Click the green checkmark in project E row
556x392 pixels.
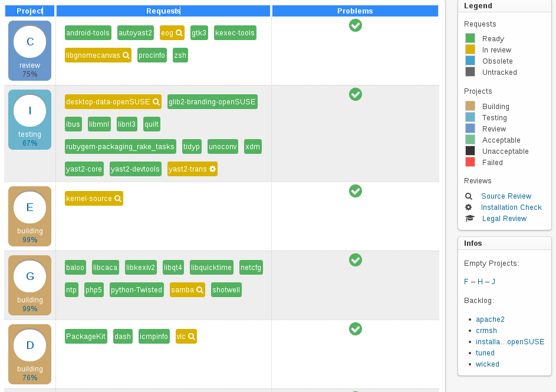356,191
